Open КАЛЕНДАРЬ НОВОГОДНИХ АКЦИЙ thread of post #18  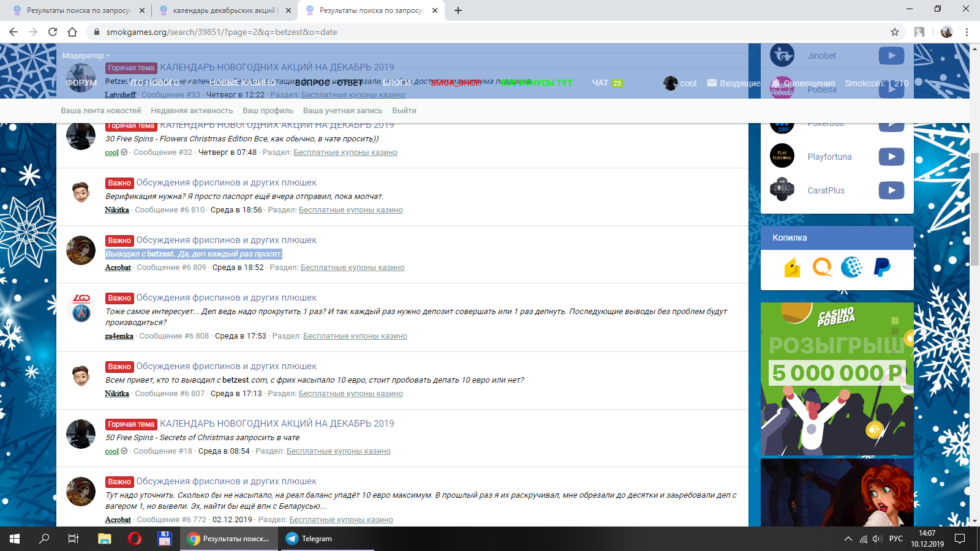pos(277,424)
